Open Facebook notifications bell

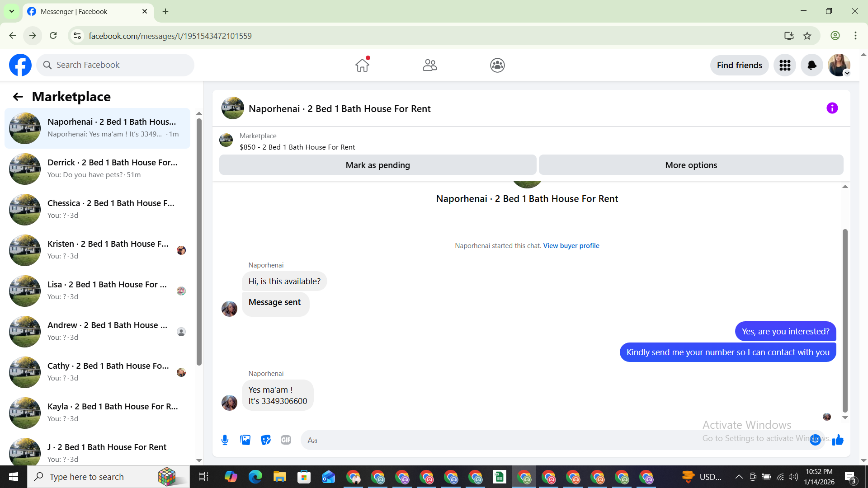coord(811,66)
